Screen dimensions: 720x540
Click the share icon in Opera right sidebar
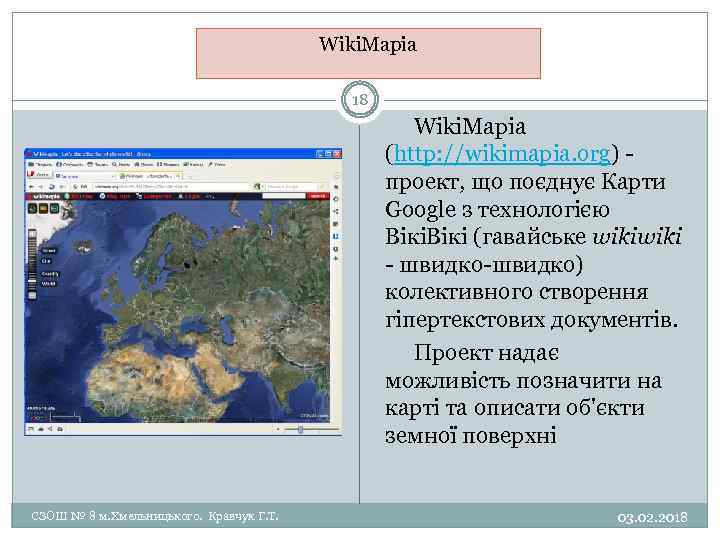(336, 211)
